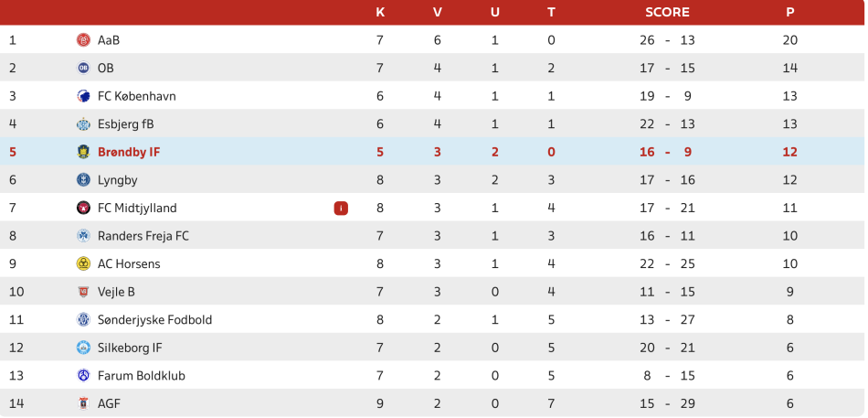The height and width of the screenshot is (418, 868).
Task: Open the Silkeborg IF team link
Action: tap(130, 348)
